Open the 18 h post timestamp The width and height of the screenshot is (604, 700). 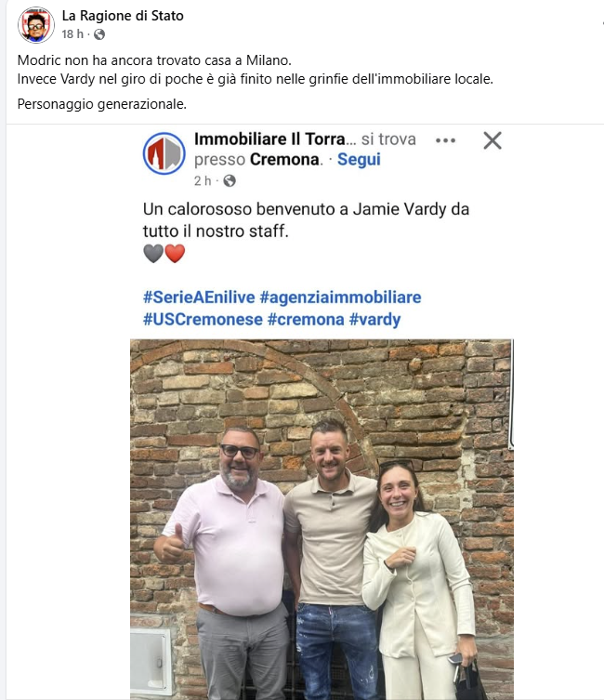tap(72, 34)
